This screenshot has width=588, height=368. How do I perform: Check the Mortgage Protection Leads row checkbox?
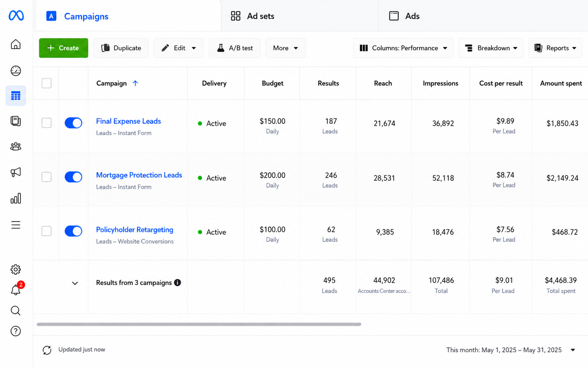(46, 177)
